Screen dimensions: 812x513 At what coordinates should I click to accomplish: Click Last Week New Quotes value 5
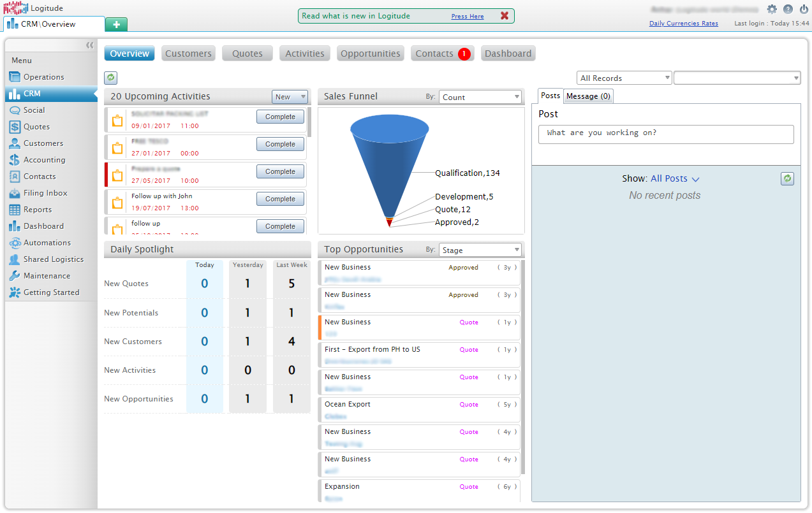[x=292, y=284]
